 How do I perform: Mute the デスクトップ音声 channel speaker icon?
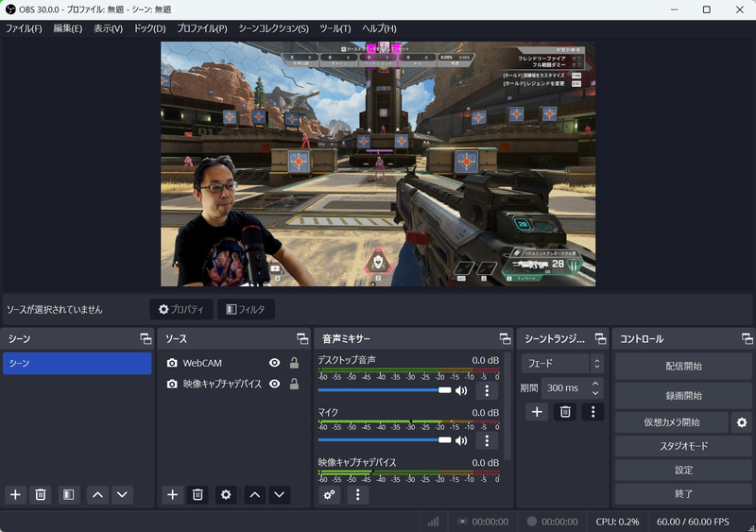[461, 390]
